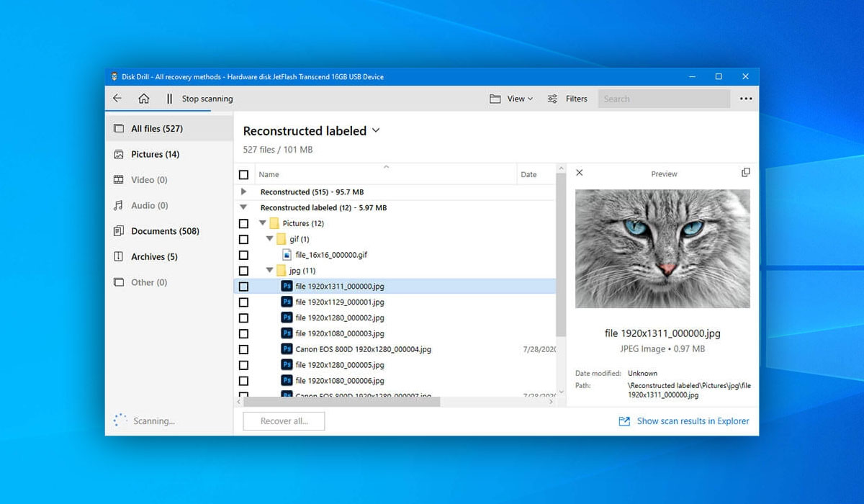Click the Show scan results Explorer icon
This screenshot has width=864, height=504.
[x=624, y=421]
